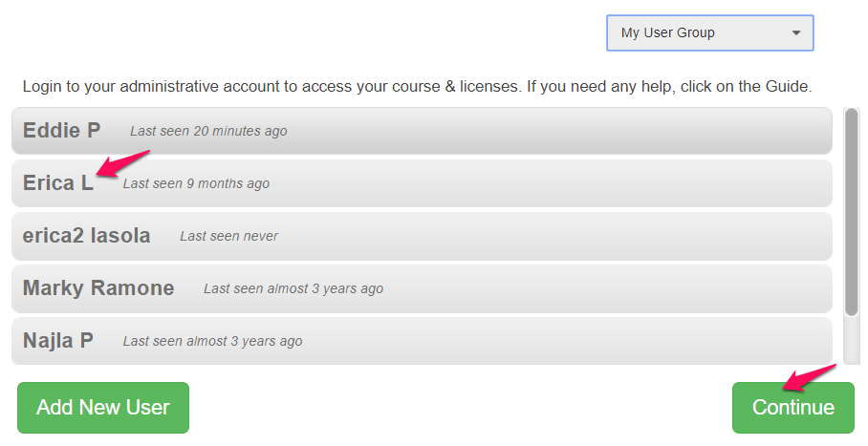
Task: Click the 'Eddie P' name text
Action: tap(61, 131)
